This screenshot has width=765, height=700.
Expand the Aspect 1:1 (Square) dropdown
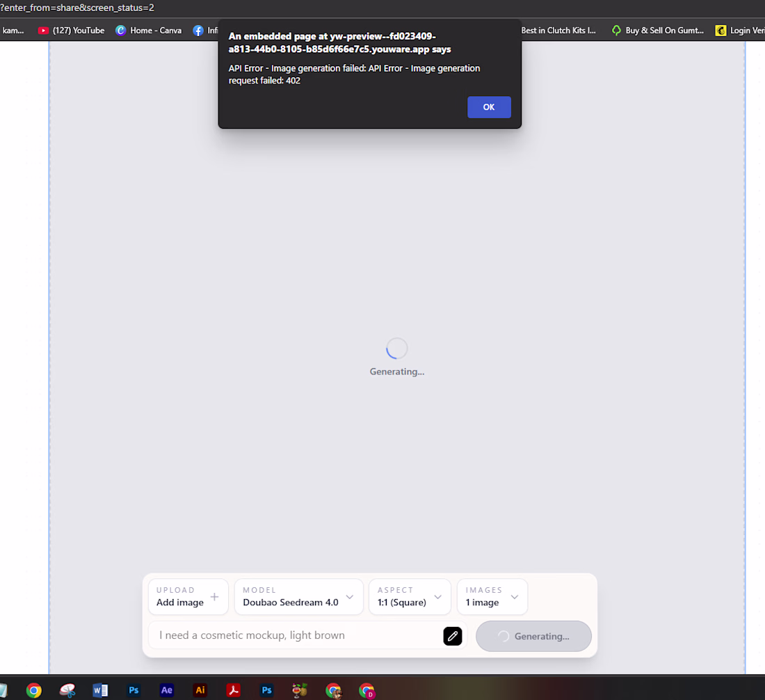[x=410, y=596]
